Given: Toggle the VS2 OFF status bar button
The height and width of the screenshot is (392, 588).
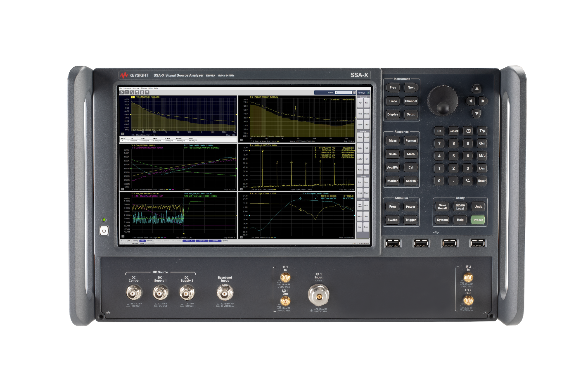Looking at the screenshot, I should pos(215,241).
